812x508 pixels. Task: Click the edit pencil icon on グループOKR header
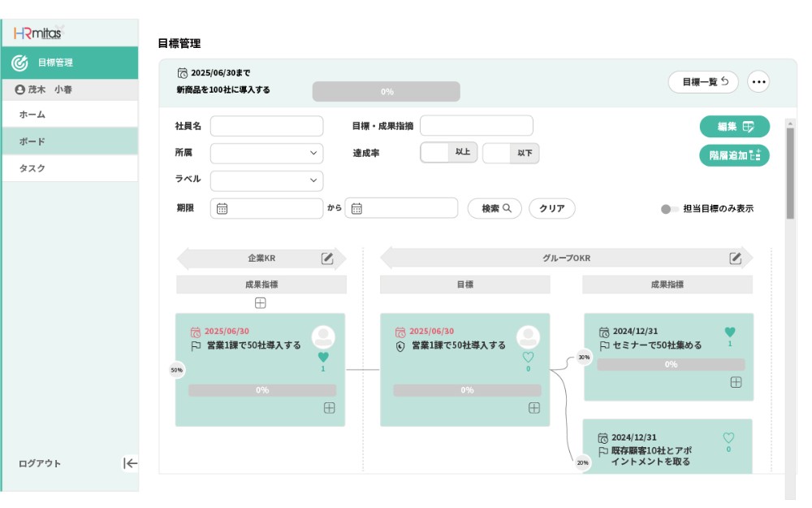pyautogui.click(x=735, y=257)
